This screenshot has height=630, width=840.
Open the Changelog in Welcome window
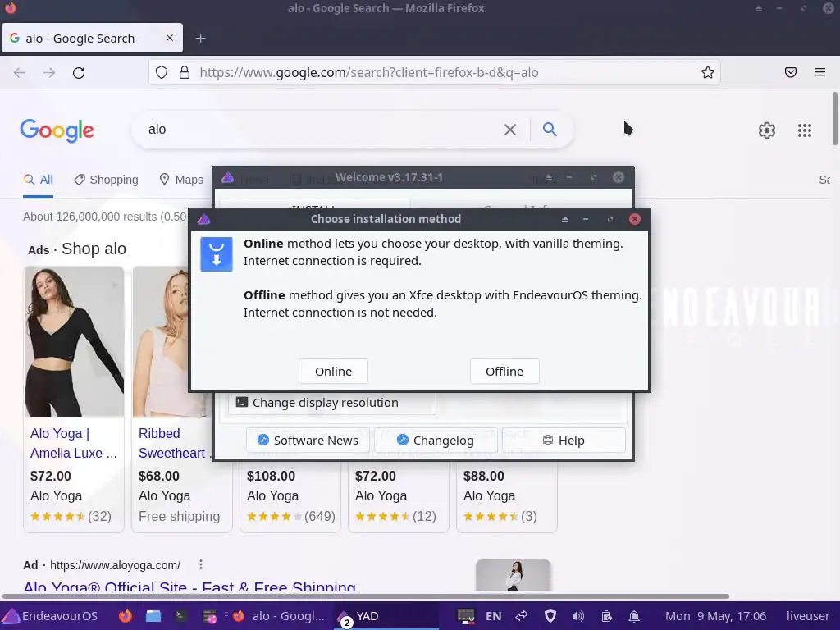(x=436, y=441)
